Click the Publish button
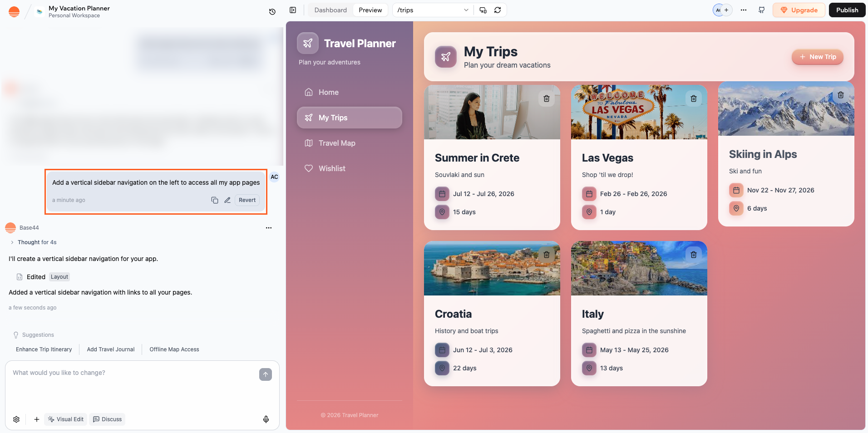Screen dimensions: 868x433 (x=847, y=10)
